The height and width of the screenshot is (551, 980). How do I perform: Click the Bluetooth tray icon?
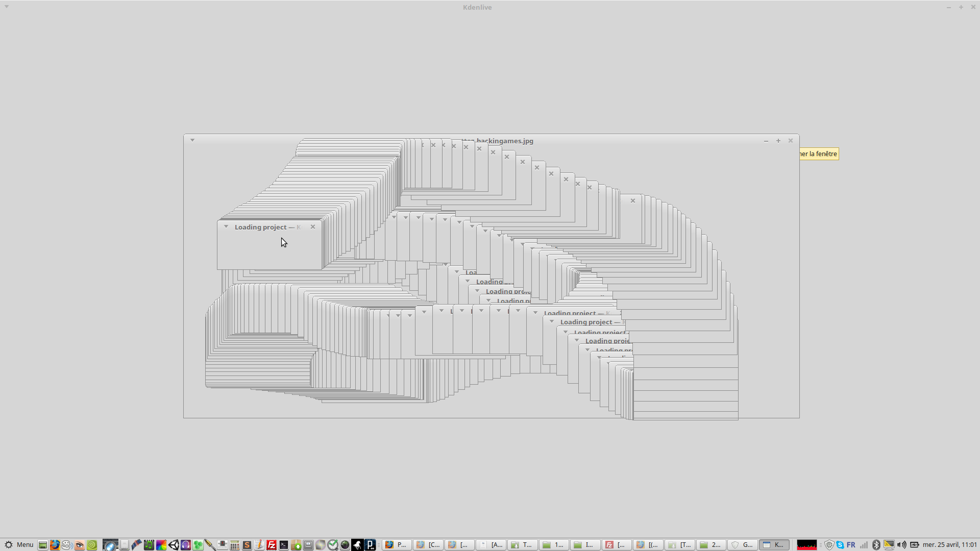pyautogui.click(x=876, y=545)
